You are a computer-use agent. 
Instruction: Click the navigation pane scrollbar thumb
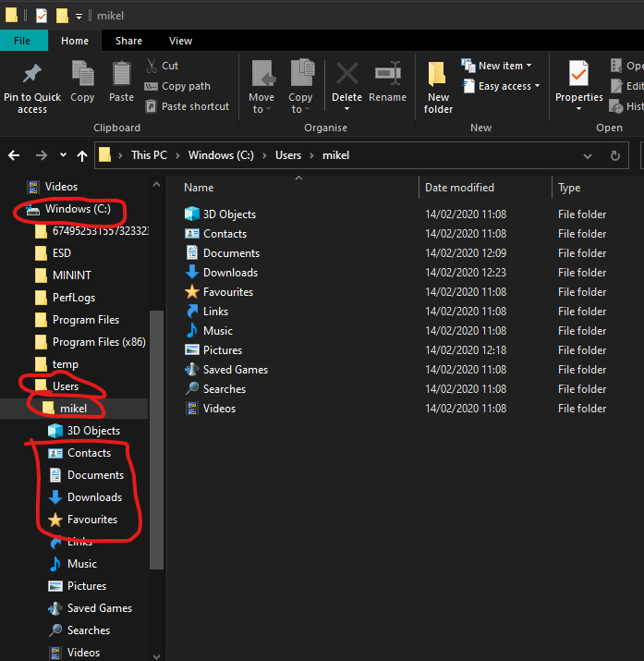click(x=156, y=440)
